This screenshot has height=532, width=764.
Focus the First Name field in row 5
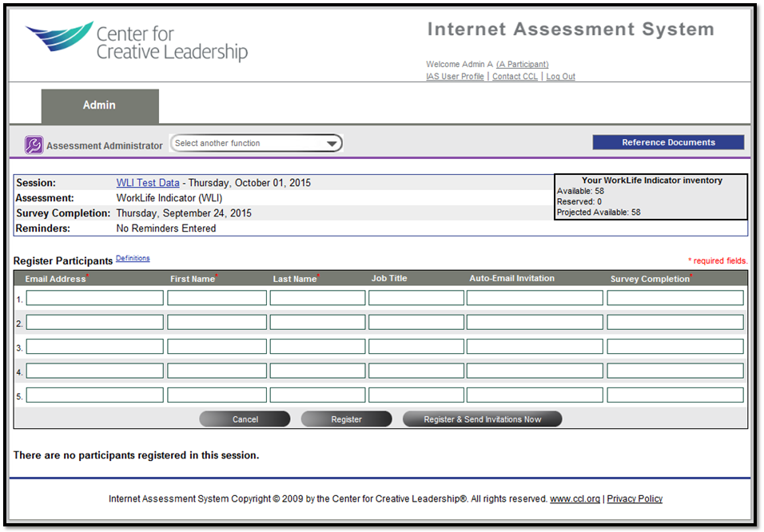coord(217,395)
